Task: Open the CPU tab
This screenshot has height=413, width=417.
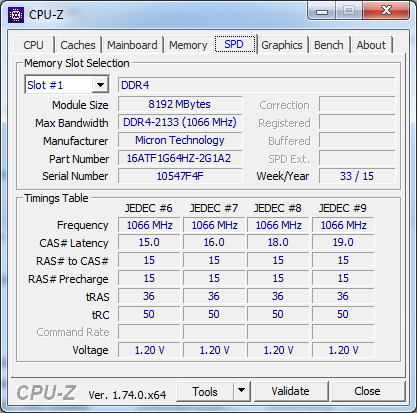Action: [33, 45]
